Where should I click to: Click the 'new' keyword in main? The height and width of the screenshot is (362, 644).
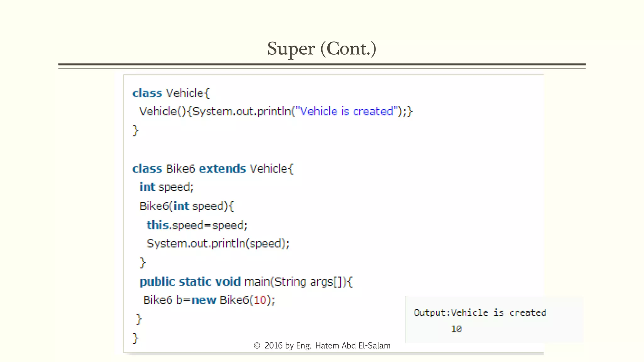[204, 300]
